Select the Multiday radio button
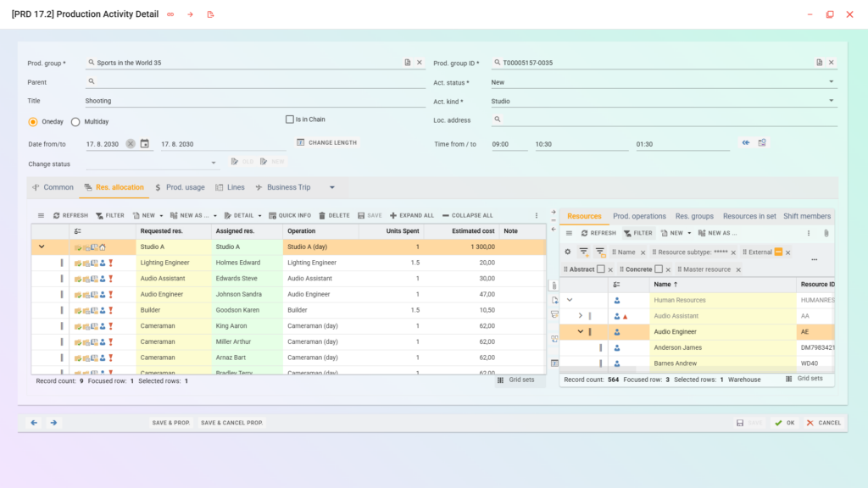The image size is (868, 488). pos(75,122)
